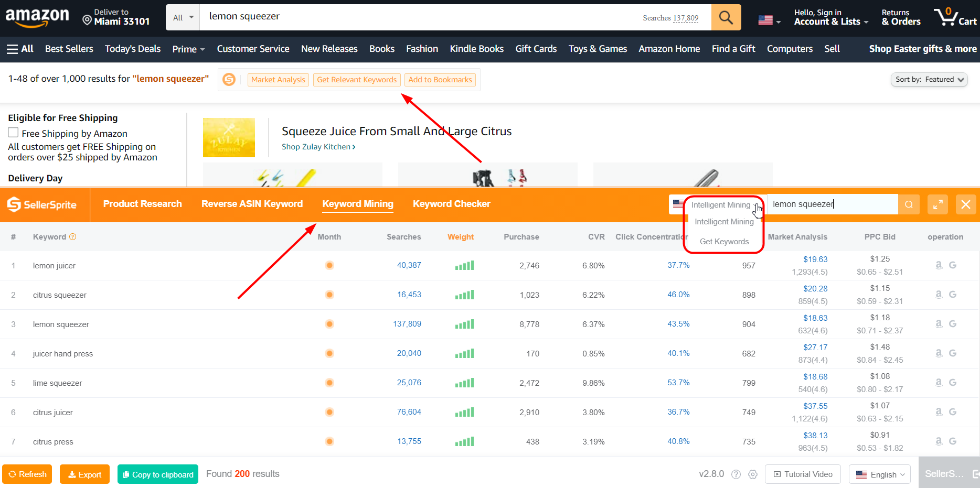Open Sort by Featured dropdown
This screenshot has width=980, height=488.
point(929,80)
